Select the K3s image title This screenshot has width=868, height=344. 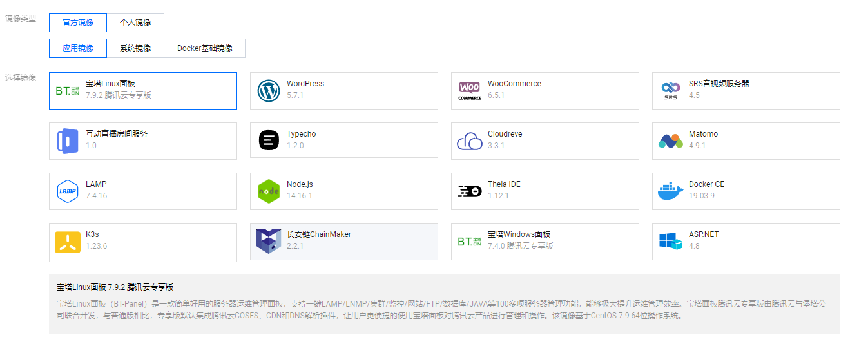pyautogui.click(x=92, y=234)
